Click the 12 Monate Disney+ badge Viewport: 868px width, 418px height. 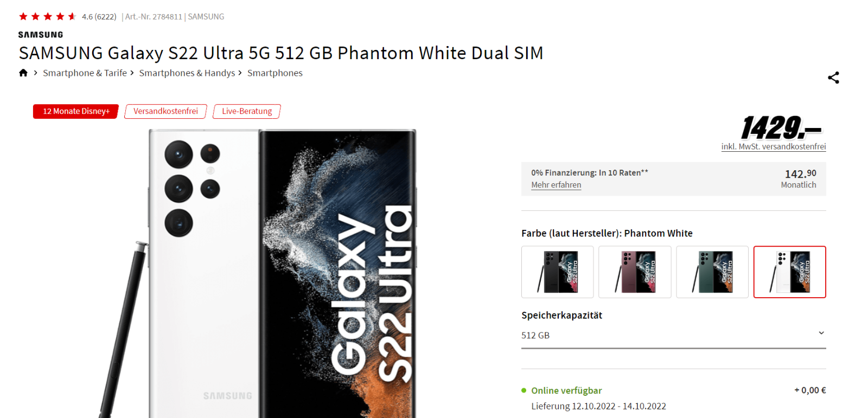pyautogui.click(x=76, y=111)
